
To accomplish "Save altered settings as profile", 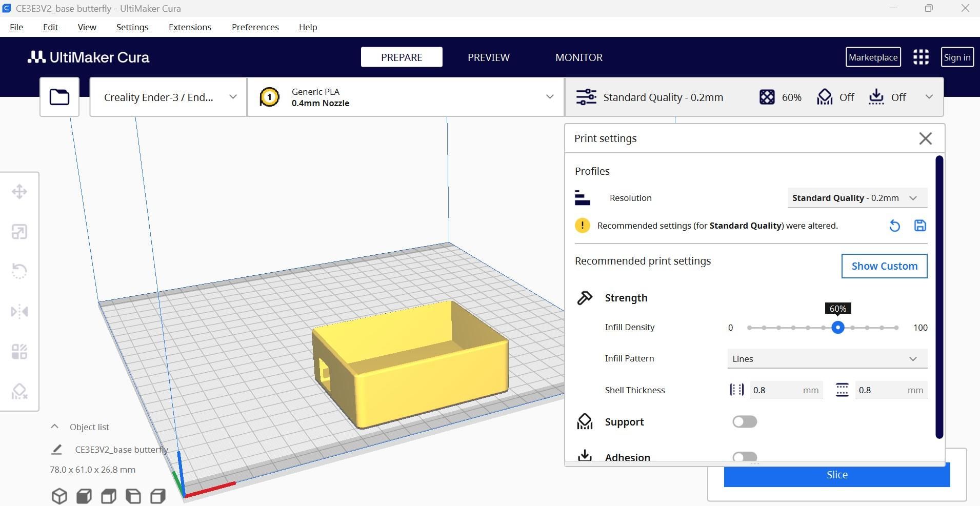I will point(920,226).
